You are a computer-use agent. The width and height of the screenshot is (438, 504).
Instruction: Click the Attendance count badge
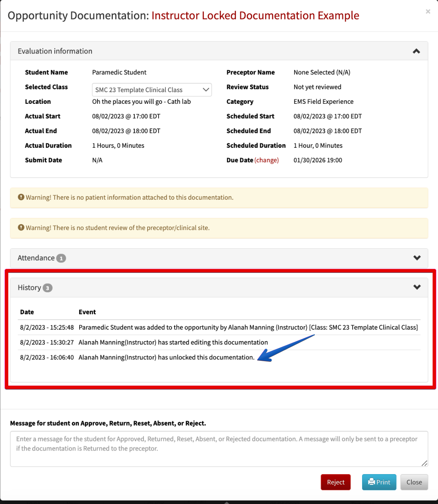(x=61, y=258)
